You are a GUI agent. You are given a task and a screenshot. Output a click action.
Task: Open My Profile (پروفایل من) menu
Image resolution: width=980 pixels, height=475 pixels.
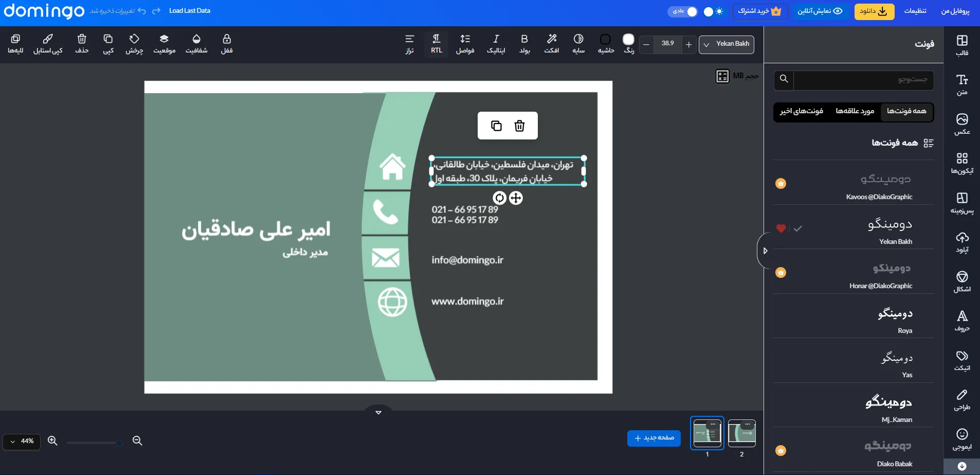coord(955,11)
